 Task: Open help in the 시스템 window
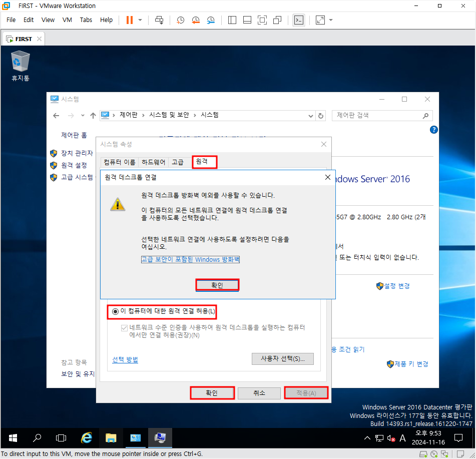tap(434, 130)
